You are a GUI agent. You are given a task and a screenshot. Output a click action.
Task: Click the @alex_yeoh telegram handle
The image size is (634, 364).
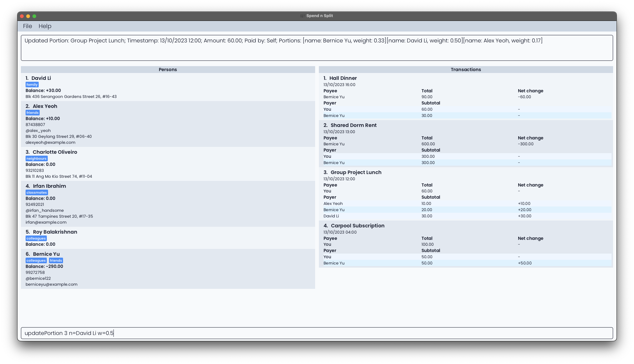click(38, 130)
